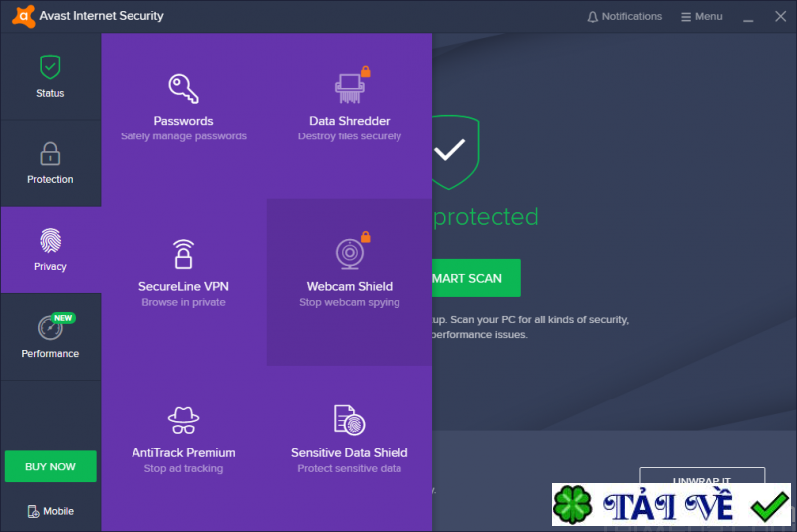Viewport: 797px width, 532px height.
Task: Click the green checkmark in Tải Về banner
Action: coord(770,505)
